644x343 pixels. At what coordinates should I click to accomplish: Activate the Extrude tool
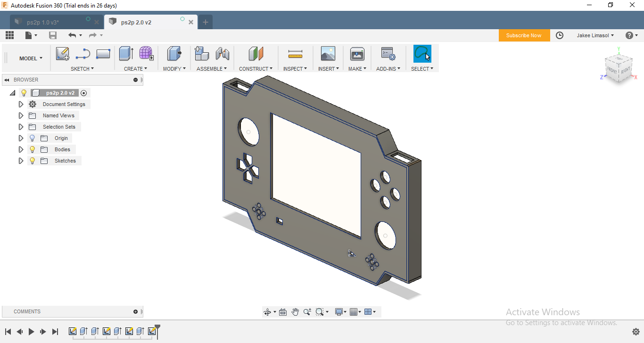[126, 53]
